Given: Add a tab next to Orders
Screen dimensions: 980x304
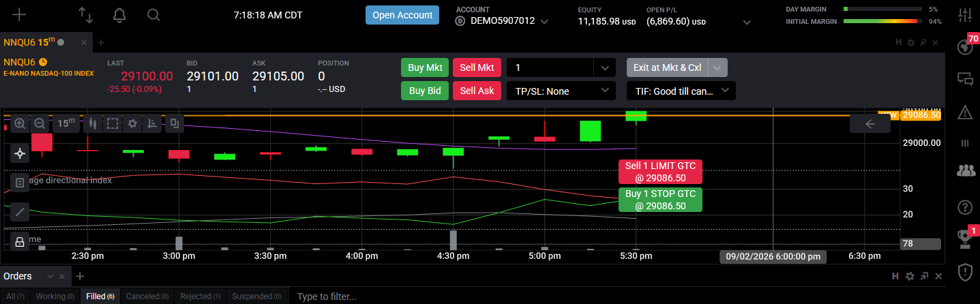Looking at the screenshot, I should (79, 276).
